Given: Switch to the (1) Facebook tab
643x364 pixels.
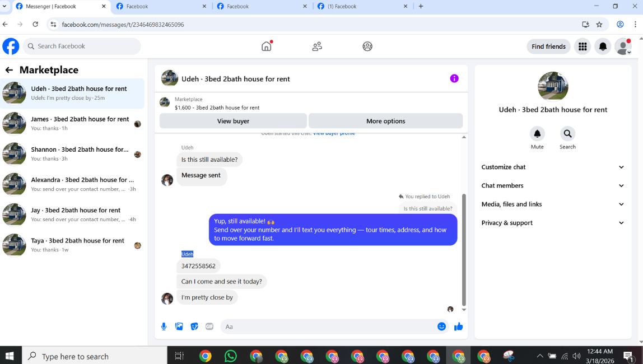Looking at the screenshot, I should pos(362,7).
